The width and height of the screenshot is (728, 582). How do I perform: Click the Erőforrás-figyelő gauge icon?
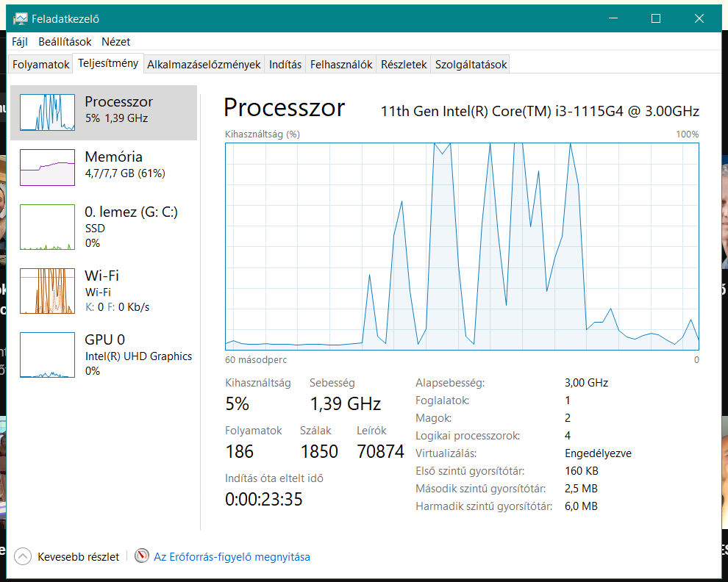(x=142, y=556)
